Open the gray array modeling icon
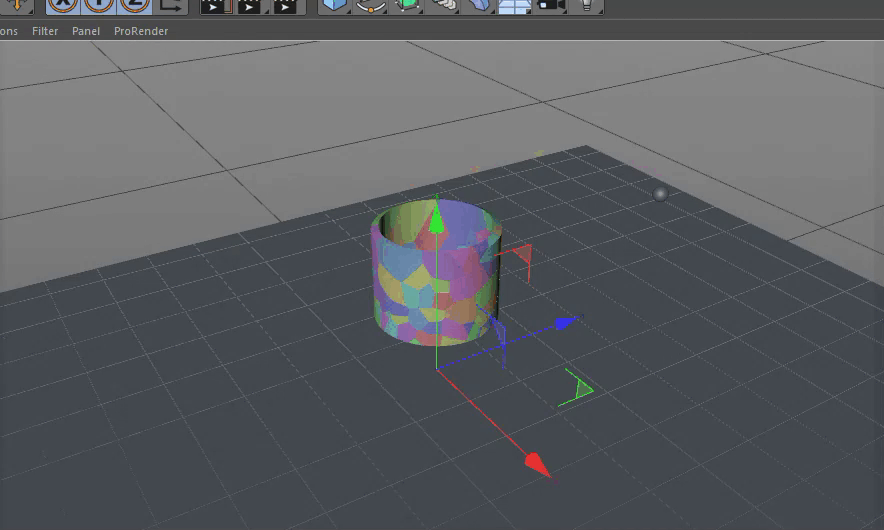 444,5
